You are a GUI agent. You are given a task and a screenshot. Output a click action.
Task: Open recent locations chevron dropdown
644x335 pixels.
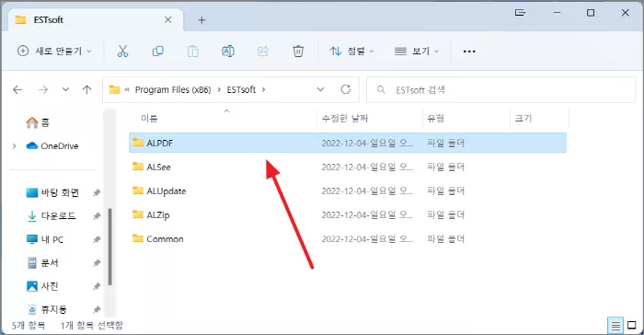[x=65, y=89]
